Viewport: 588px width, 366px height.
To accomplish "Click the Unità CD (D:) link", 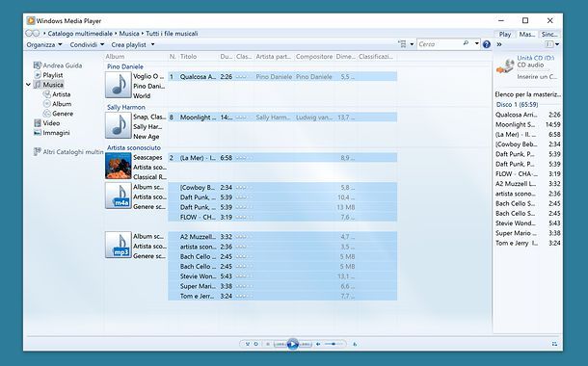I will (x=536, y=58).
